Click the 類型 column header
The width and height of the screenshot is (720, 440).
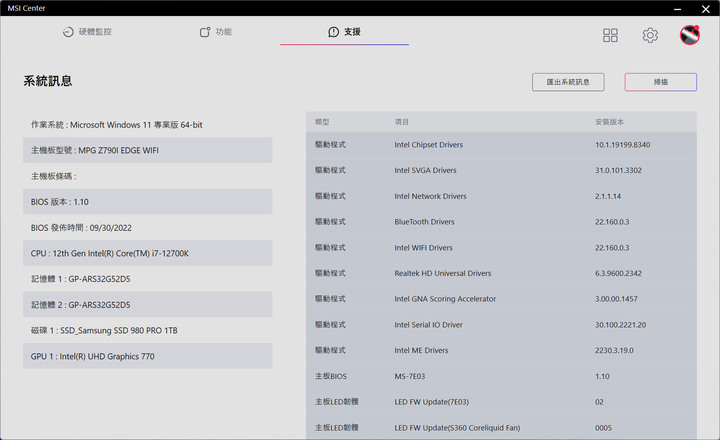322,122
